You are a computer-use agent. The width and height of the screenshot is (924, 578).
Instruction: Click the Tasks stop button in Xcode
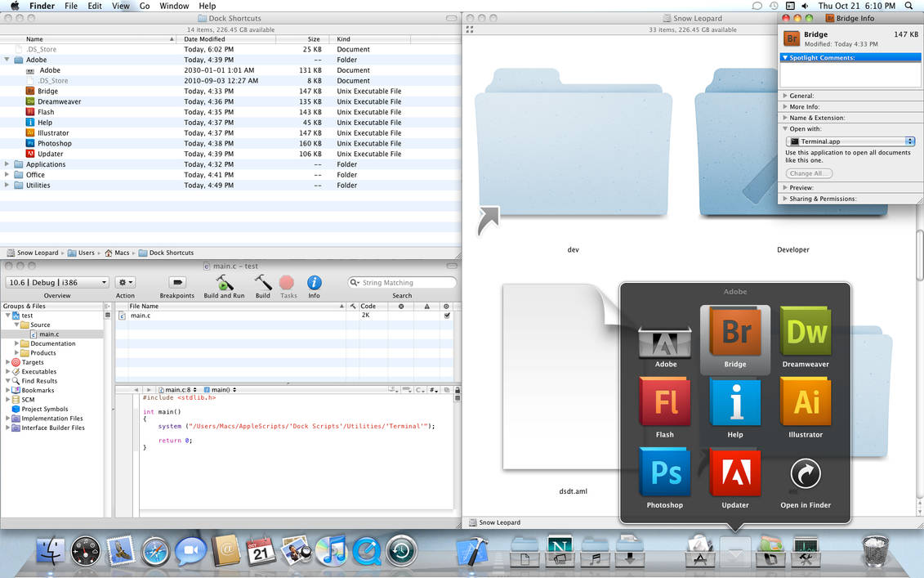tap(288, 286)
